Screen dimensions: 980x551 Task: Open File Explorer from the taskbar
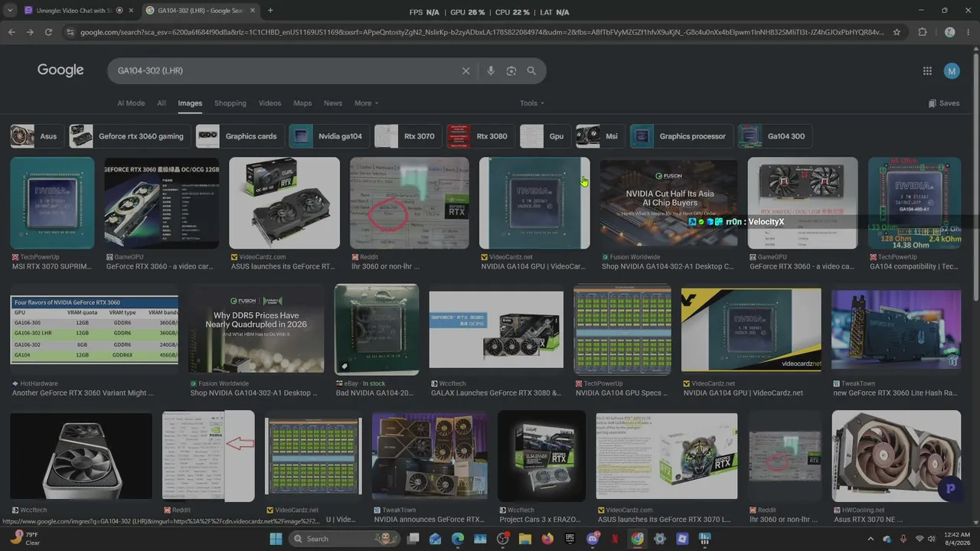point(525,539)
